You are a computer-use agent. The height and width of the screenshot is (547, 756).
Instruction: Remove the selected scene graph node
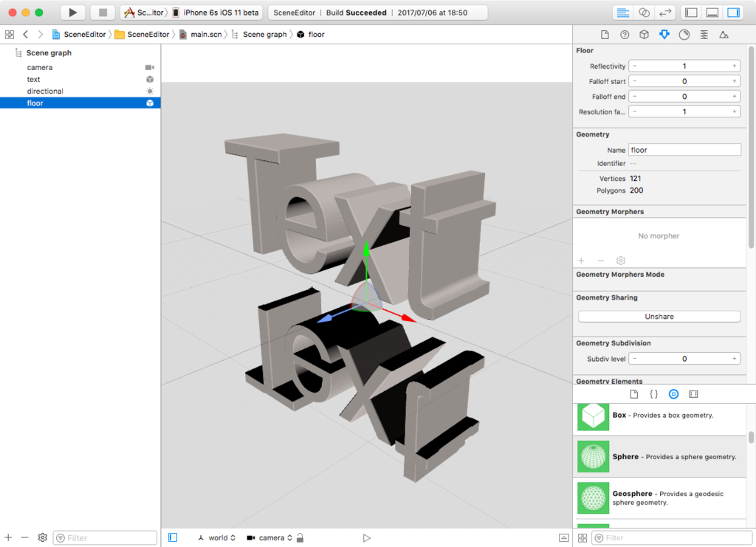click(x=24, y=537)
